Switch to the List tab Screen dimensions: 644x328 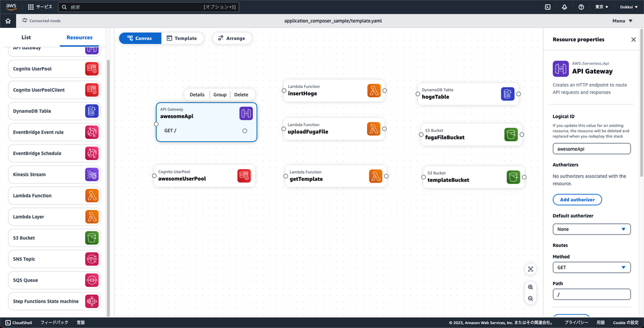[x=26, y=38]
